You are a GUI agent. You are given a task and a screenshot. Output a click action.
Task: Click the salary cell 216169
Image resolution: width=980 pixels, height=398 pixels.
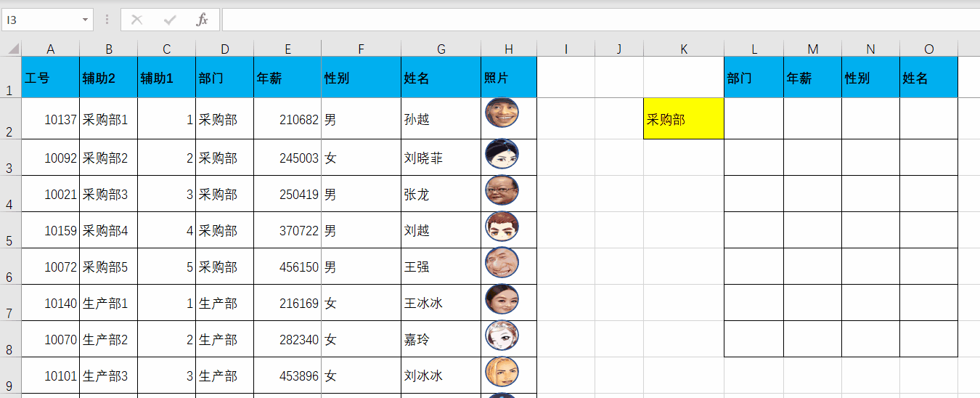[287, 303]
